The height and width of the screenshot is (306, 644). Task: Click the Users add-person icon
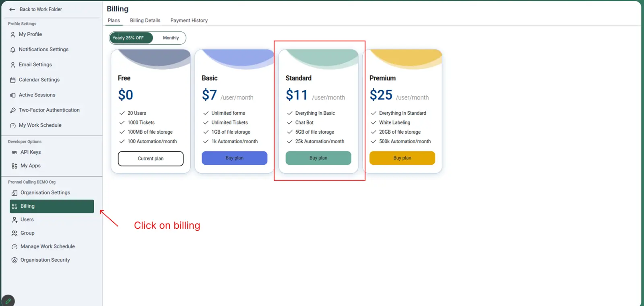[x=14, y=220]
